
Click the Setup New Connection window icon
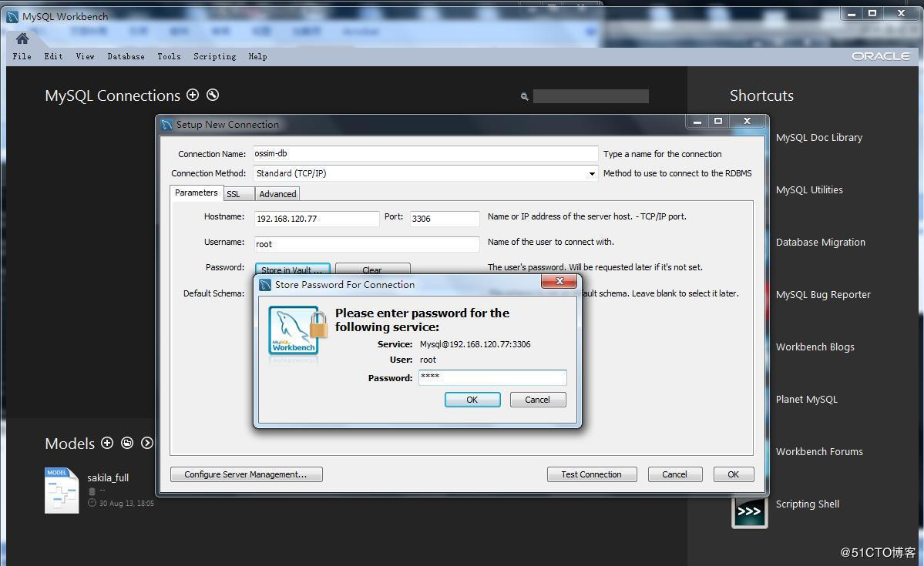166,124
